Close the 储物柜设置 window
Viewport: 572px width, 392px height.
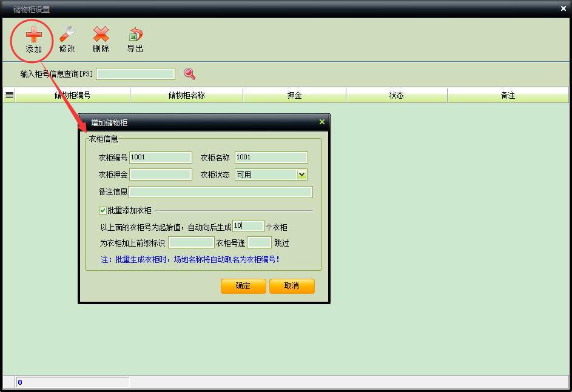[564, 8]
